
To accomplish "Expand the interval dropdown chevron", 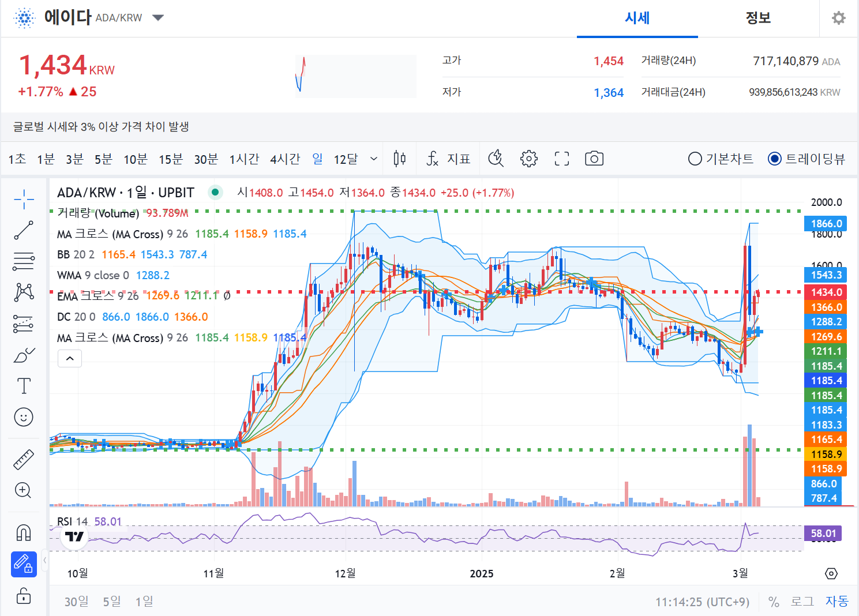I will click(x=374, y=159).
